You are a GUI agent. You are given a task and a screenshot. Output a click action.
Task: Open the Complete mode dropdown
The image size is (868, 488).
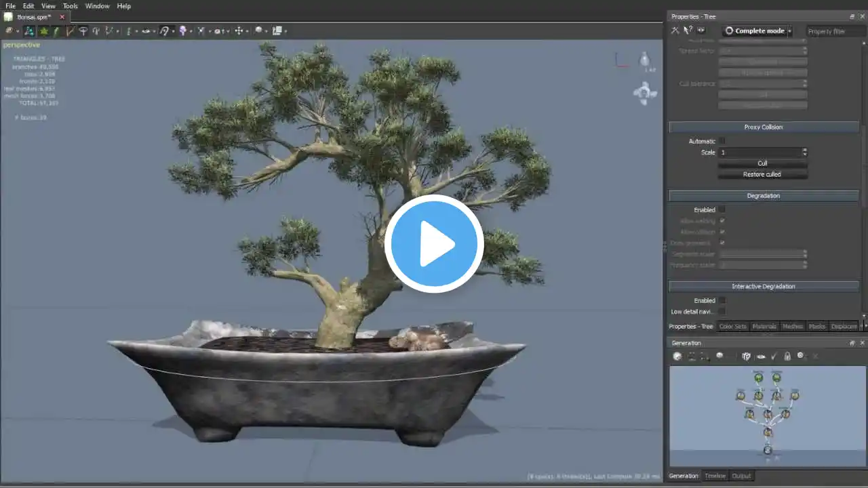757,30
